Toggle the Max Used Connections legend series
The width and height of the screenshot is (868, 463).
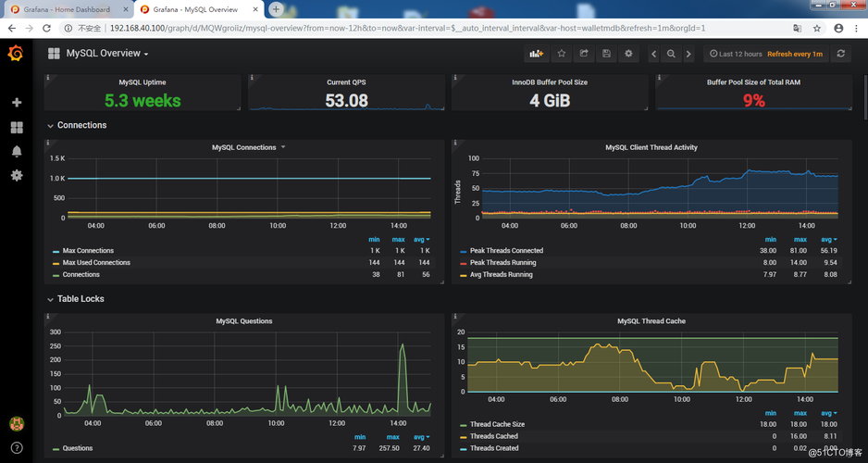point(90,263)
